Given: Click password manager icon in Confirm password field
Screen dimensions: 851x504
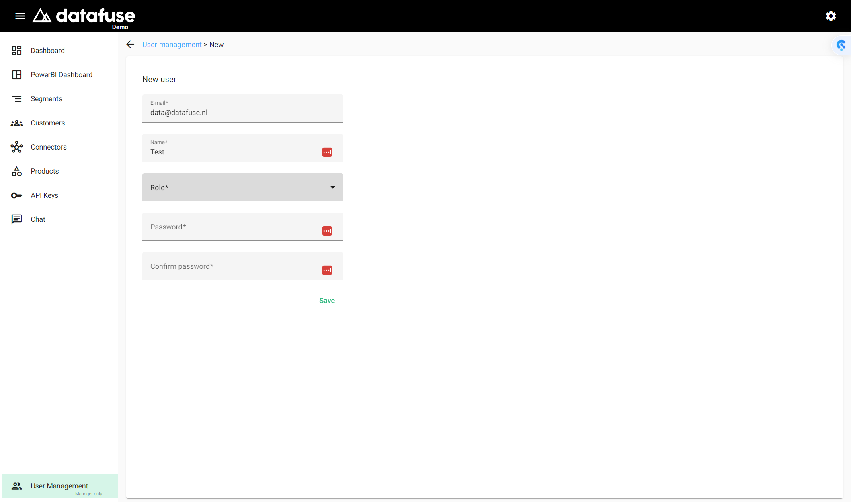Looking at the screenshot, I should (327, 270).
